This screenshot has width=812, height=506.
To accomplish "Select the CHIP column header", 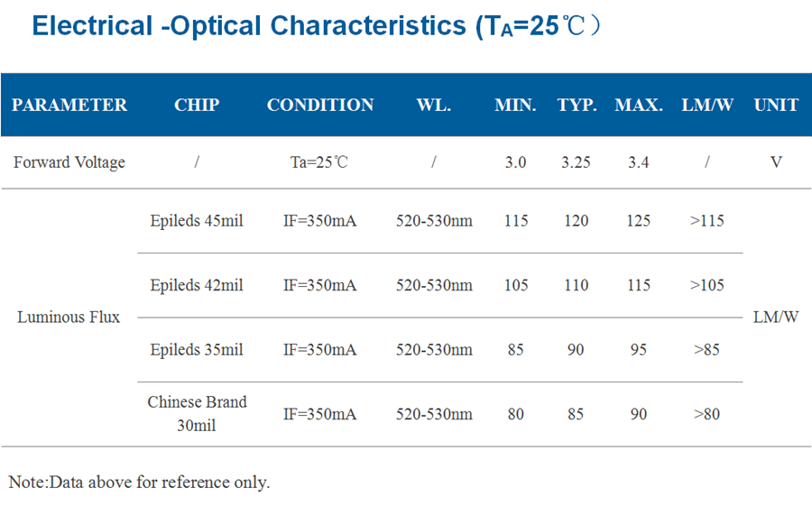I will [x=197, y=106].
